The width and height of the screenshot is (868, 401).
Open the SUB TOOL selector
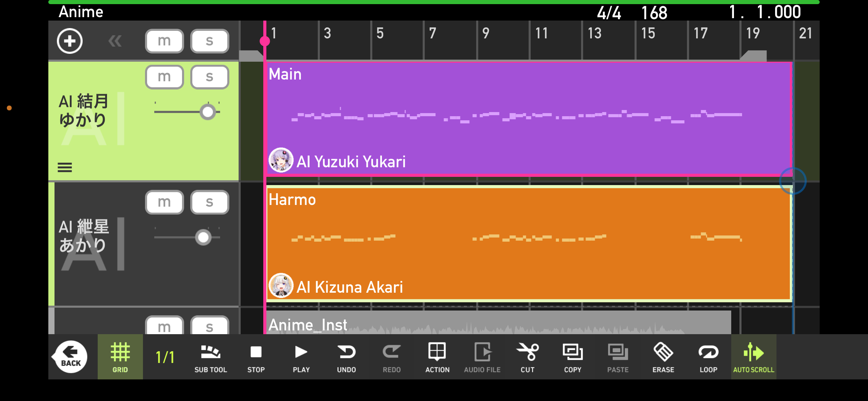210,357
